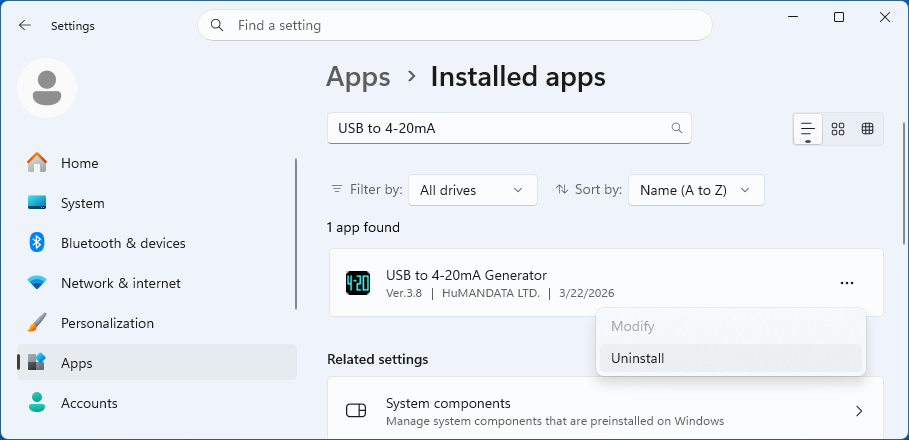The image size is (909, 440).
Task: Click the sidebar navigation scrollbar
Action: (x=296, y=234)
